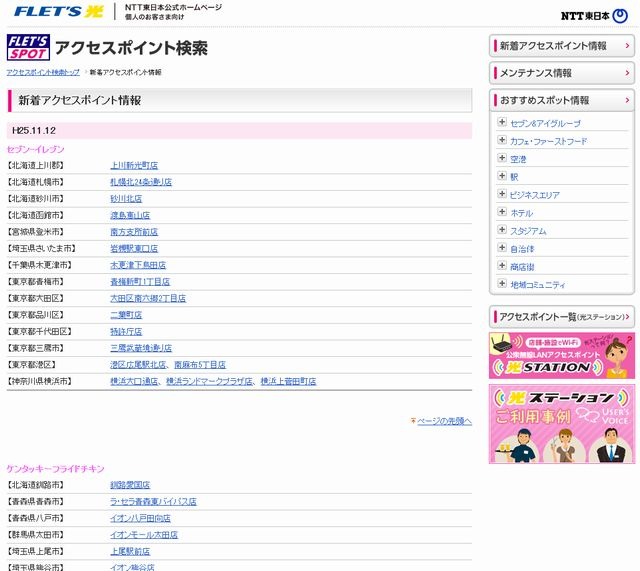Open the 札幌北24条通り店 store link
This screenshot has width=640, height=571.
click(x=141, y=182)
